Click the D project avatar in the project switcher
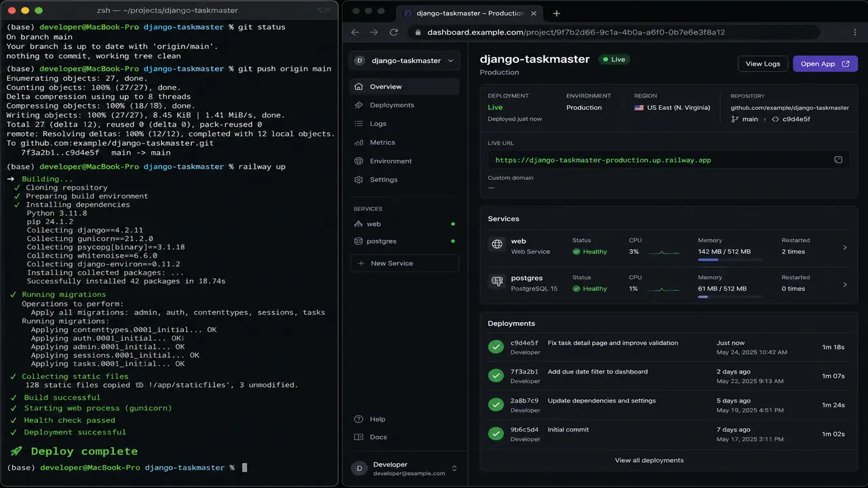The width and height of the screenshot is (868, 488). coord(359,60)
